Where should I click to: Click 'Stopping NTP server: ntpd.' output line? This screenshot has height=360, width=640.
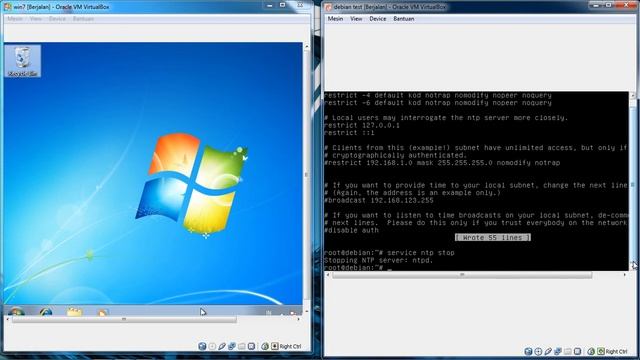pyautogui.click(x=378, y=260)
